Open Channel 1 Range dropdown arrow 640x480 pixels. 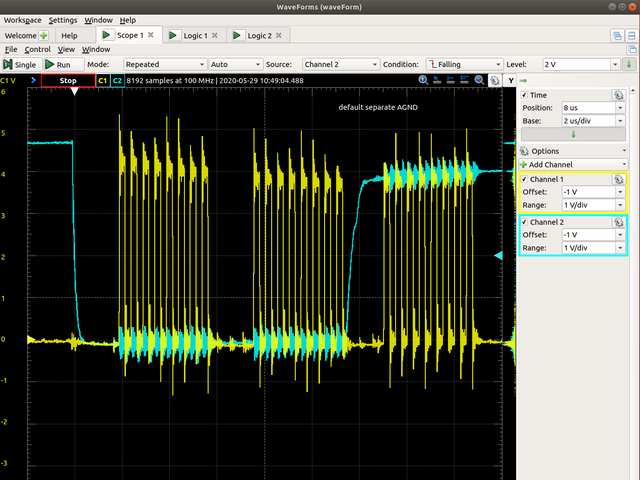[620, 205]
